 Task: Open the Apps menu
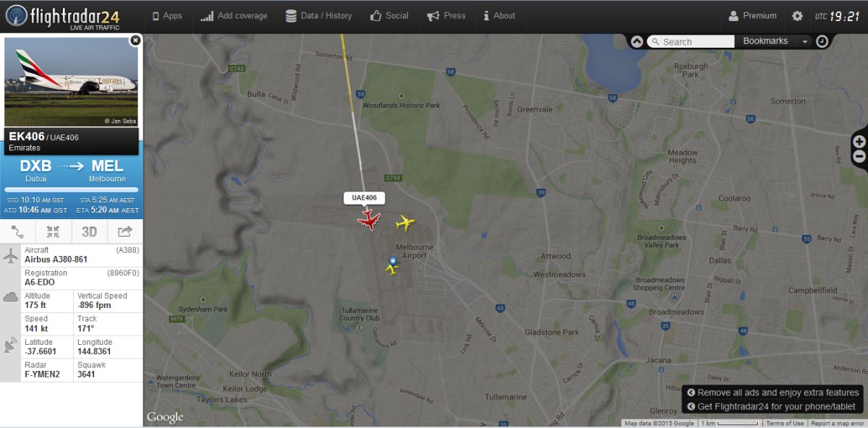167,16
